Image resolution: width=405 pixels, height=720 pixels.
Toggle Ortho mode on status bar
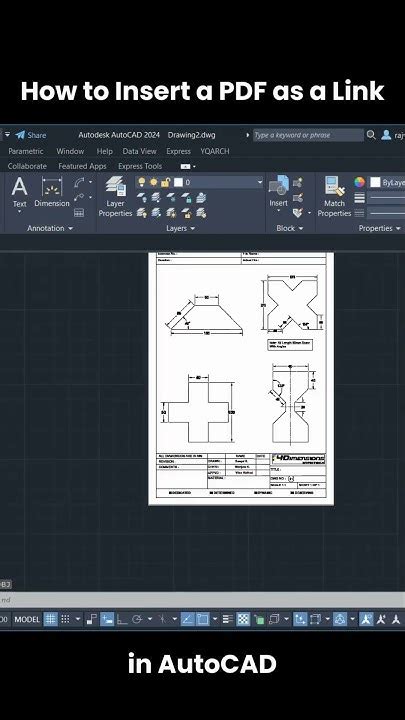click(122, 619)
